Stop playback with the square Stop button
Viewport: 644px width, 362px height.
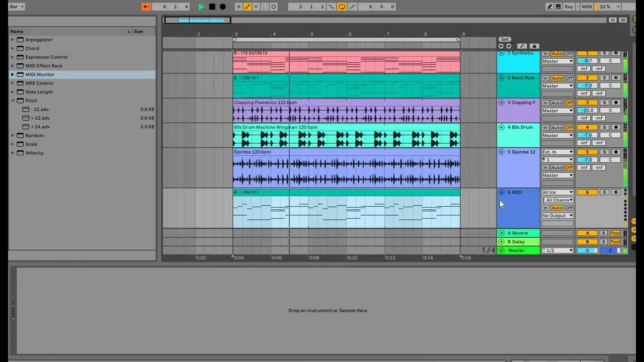coord(212,7)
